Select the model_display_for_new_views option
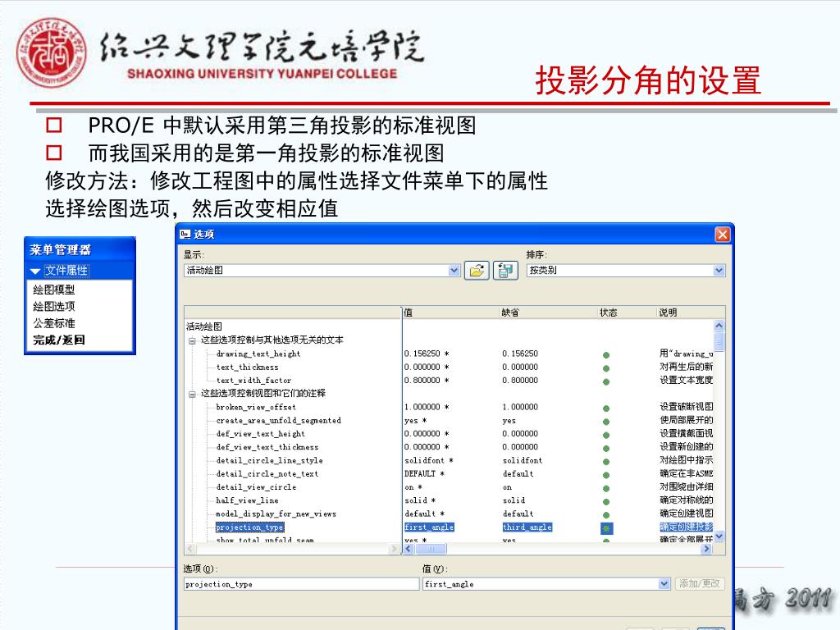 tap(276, 514)
